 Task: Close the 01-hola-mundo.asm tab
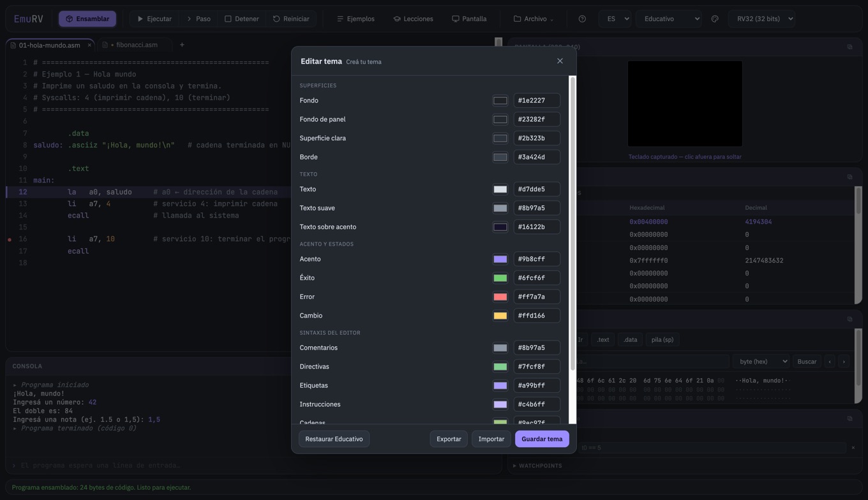[x=89, y=45]
